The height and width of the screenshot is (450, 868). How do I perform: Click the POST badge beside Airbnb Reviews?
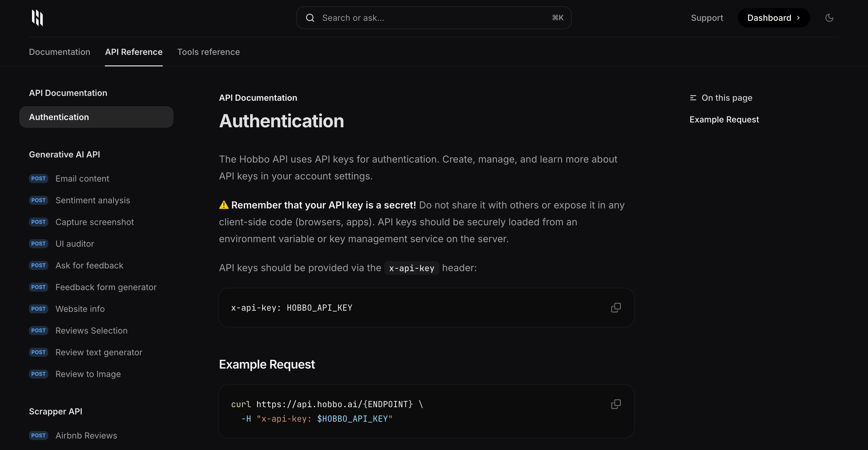(38, 436)
